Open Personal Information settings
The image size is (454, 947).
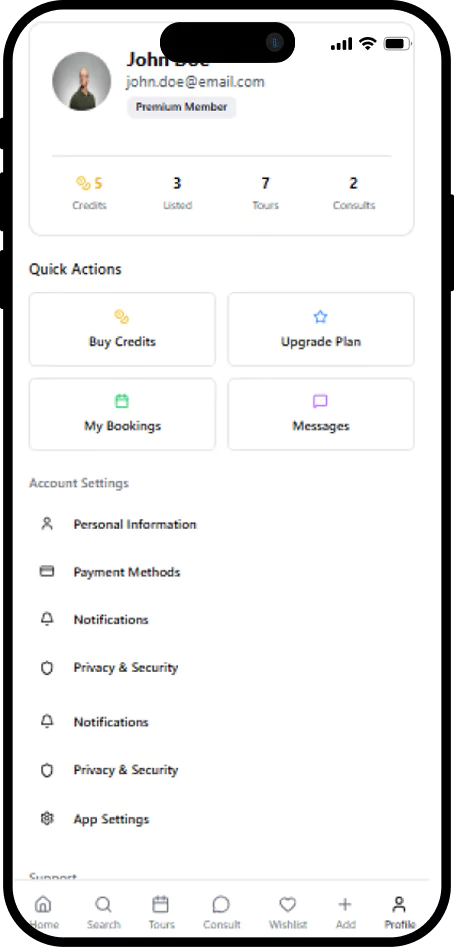pos(221,524)
